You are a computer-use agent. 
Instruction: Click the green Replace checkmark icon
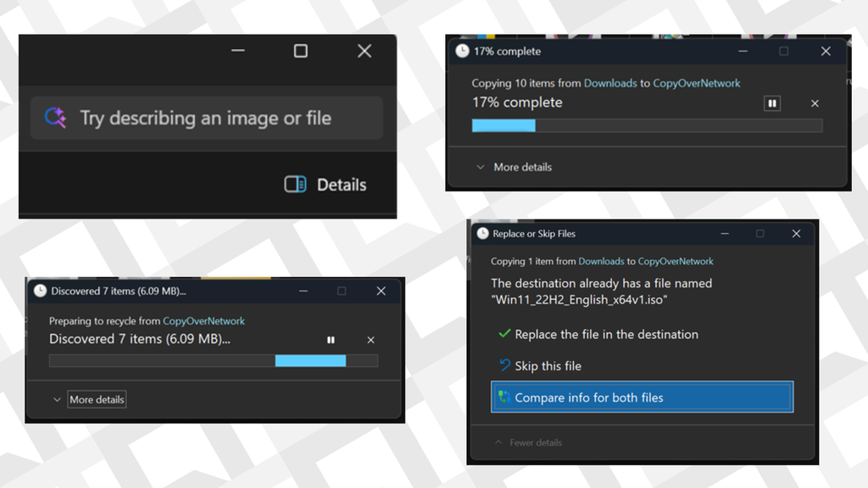point(504,335)
